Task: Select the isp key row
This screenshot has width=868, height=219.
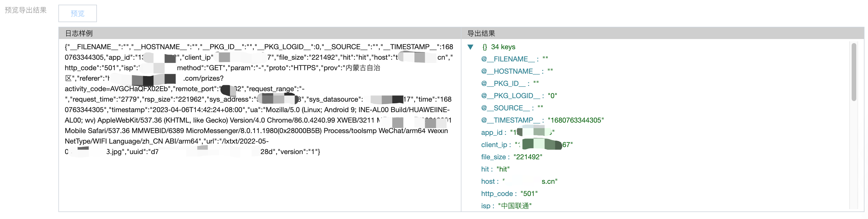Action: 506,206
